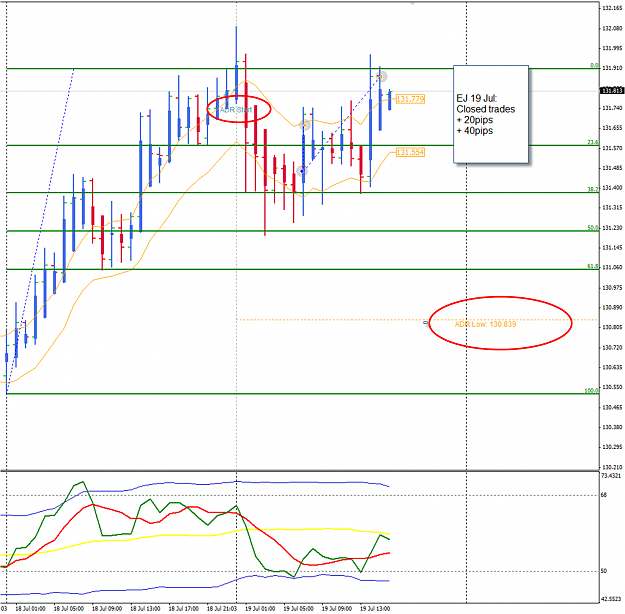
Task: Click the 50 indicator level value
Action: click(x=603, y=571)
